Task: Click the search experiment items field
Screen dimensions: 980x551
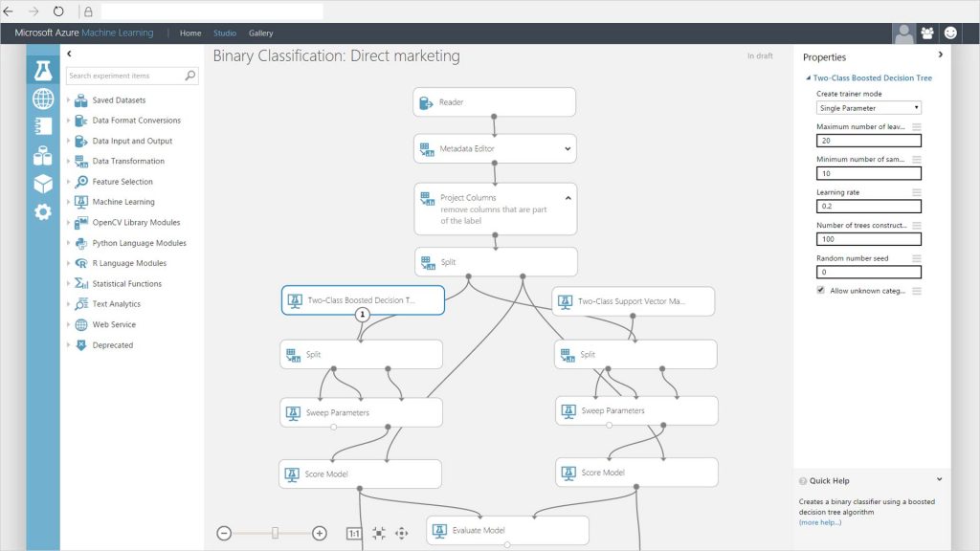Action: click(131, 76)
